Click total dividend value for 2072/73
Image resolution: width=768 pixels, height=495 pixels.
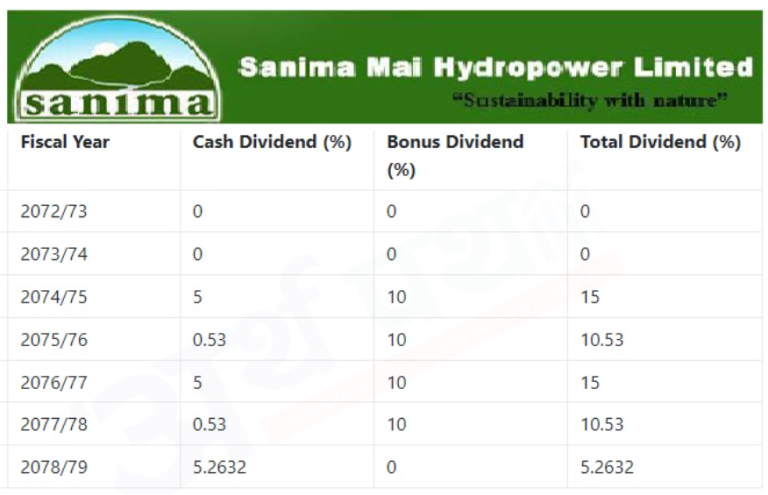(x=585, y=212)
